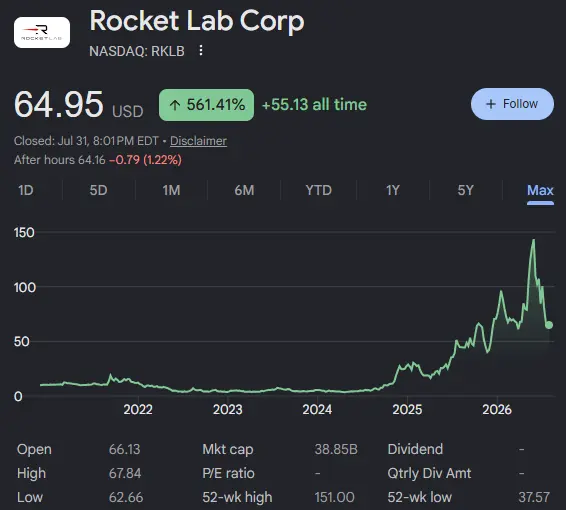Open the three-dot more options menu
This screenshot has height=510, width=566.
[201, 51]
